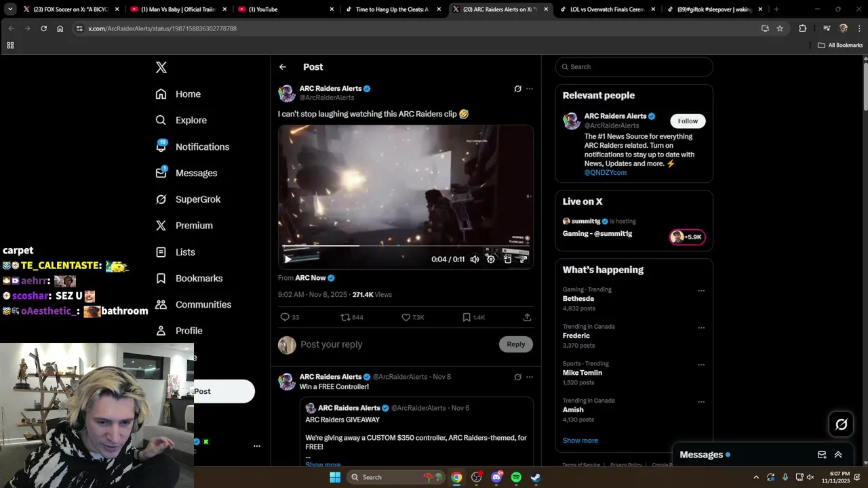The image size is (868, 488).
Task: Open Messages in X sidebar
Action: pyautogui.click(x=186, y=173)
